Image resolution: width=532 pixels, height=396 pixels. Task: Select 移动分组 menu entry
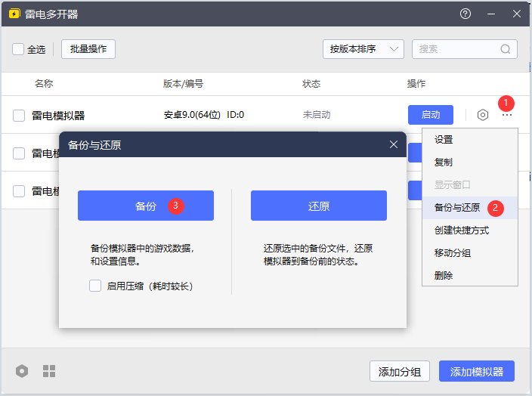[470, 253]
